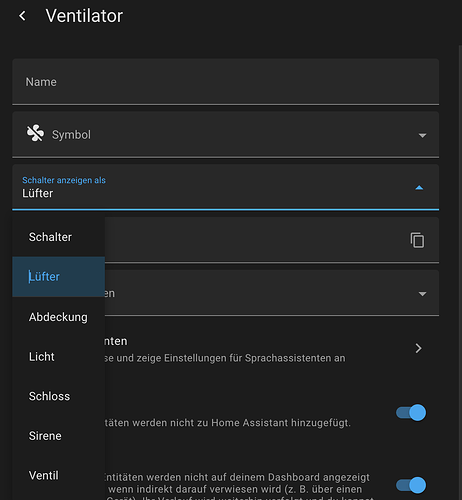This screenshot has height=500, width=462.
Task: Choose 'Licht' option
Action: coord(59,357)
